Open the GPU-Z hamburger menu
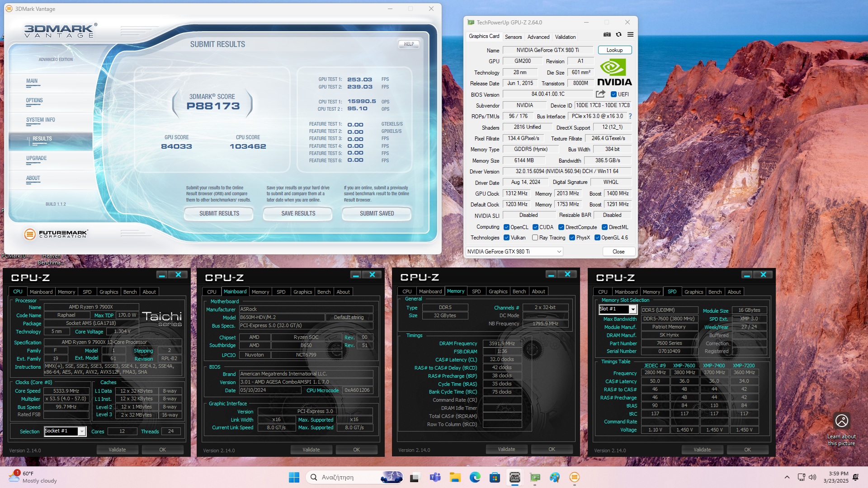The image size is (868, 488). click(x=630, y=35)
